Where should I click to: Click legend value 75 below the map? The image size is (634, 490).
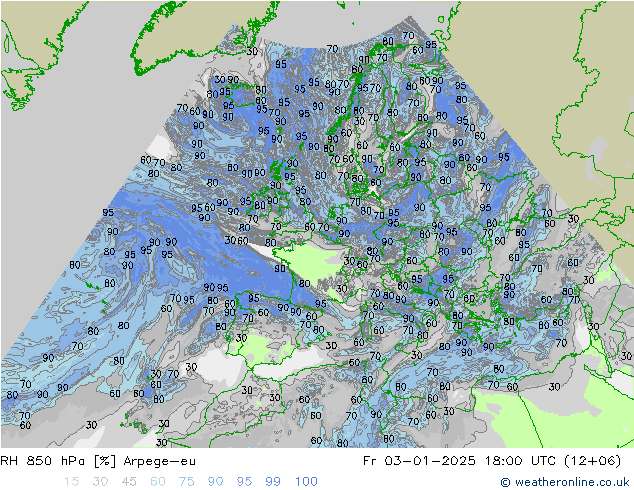click(x=186, y=482)
